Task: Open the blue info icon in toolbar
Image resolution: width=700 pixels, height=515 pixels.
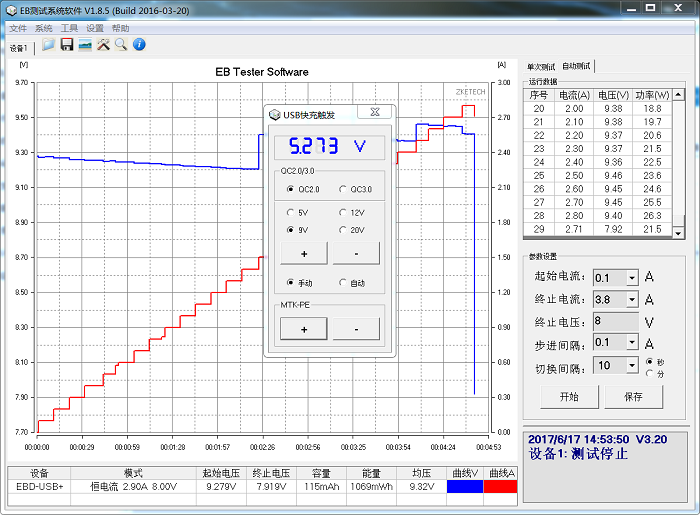Action: coord(139,45)
